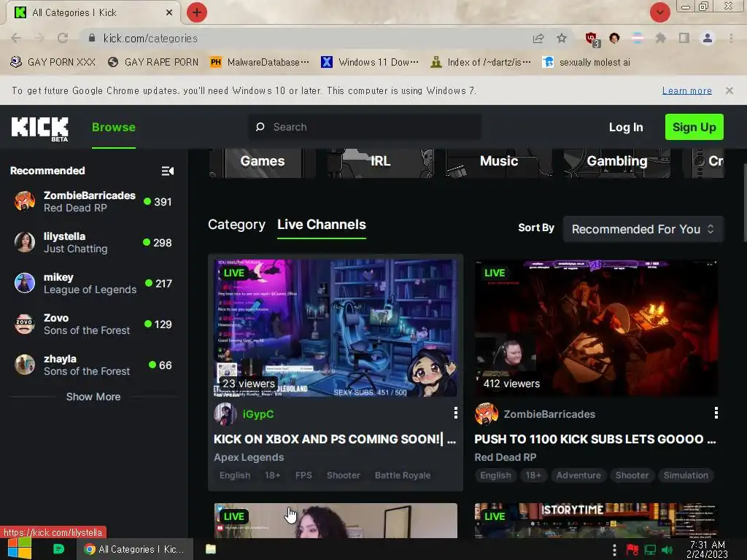Switch to the Category tab
The height and width of the screenshot is (560, 747).
(237, 225)
